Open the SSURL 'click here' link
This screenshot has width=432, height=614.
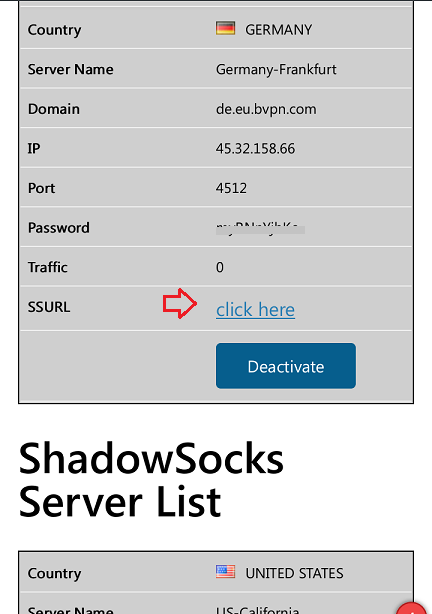255,310
